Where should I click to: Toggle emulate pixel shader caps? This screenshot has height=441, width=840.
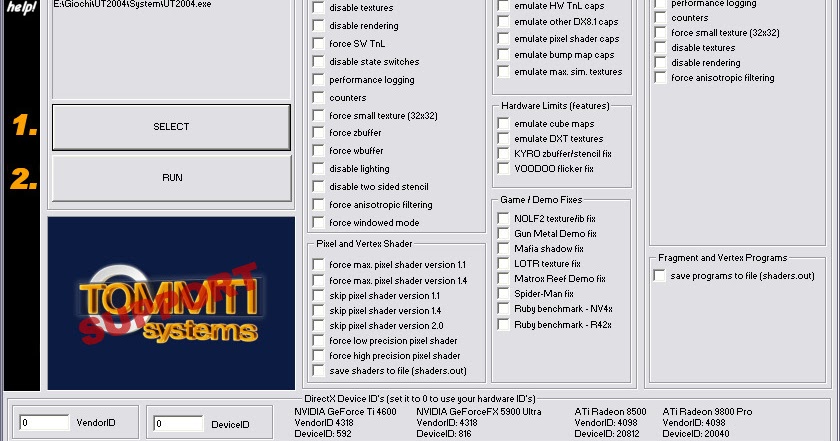[x=504, y=39]
